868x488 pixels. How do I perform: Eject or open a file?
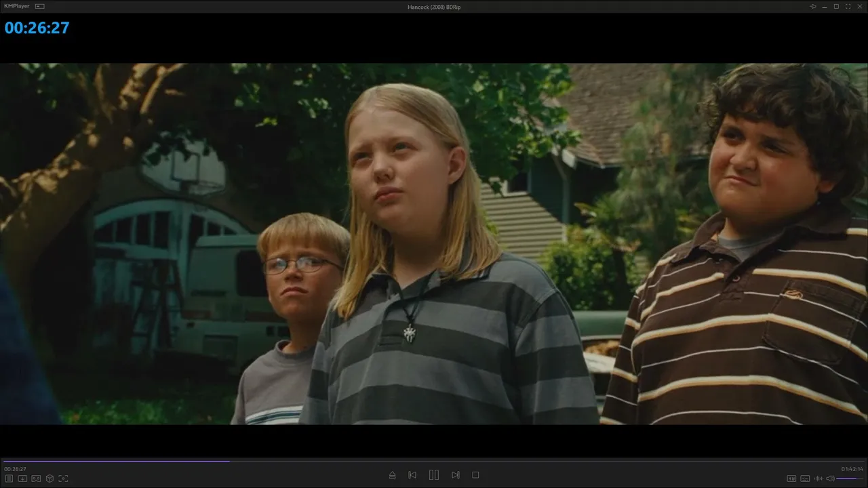pyautogui.click(x=392, y=475)
